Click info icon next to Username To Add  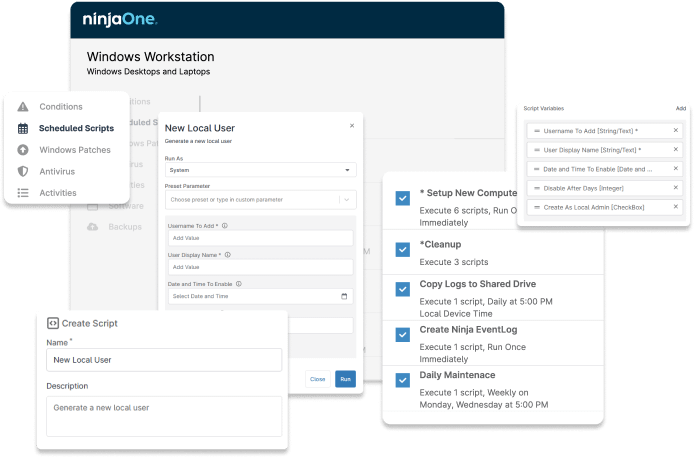coord(225,226)
